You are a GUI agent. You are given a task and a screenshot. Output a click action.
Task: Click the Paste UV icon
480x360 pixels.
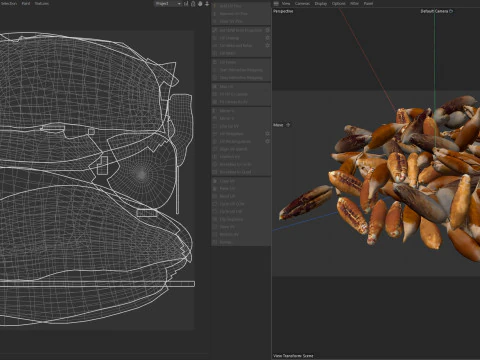point(215,189)
